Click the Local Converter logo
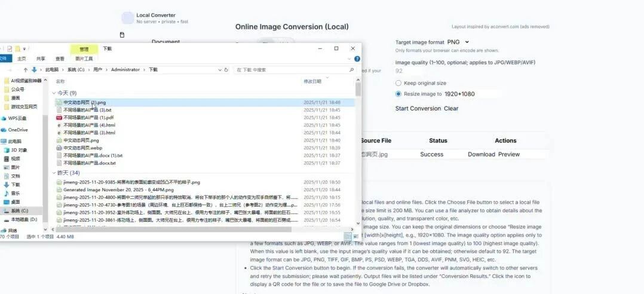 (x=128, y=18)
